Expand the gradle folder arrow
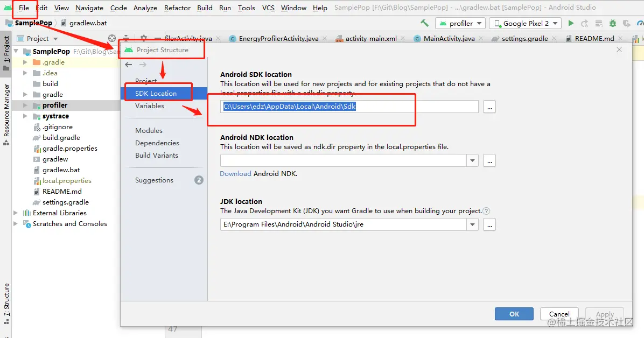644x338 pixels. tap(25, 95)
